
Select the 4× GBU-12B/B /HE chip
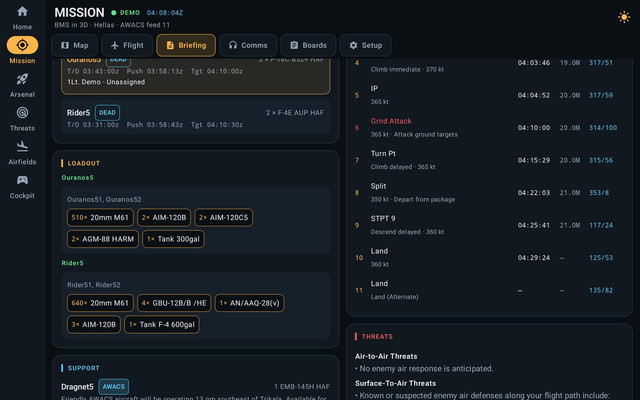174,303
